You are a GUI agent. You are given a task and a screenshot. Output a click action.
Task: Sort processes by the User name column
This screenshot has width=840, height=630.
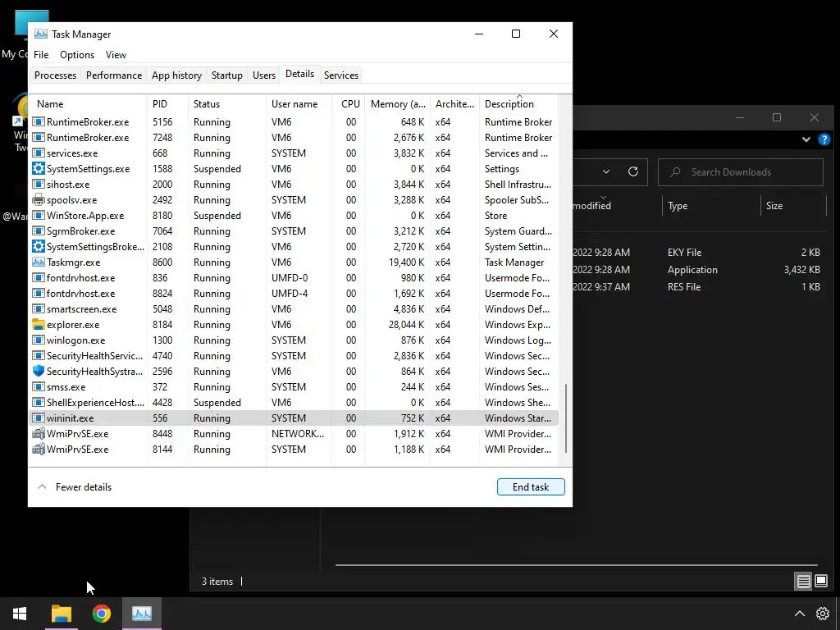pyautogui.click(x=299, y=104)
